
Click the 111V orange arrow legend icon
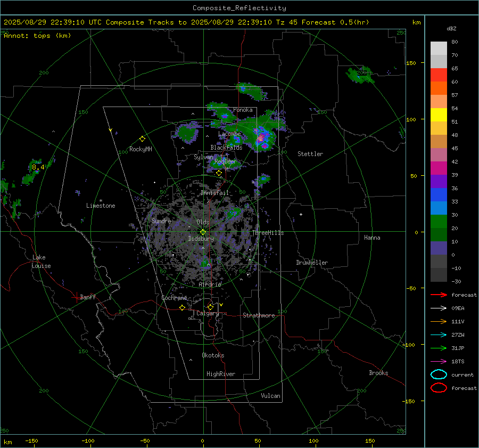point(439,321)
